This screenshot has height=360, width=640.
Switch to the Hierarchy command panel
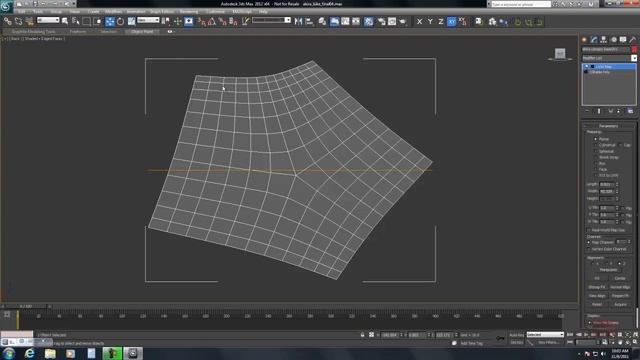(x=604, y=40)
